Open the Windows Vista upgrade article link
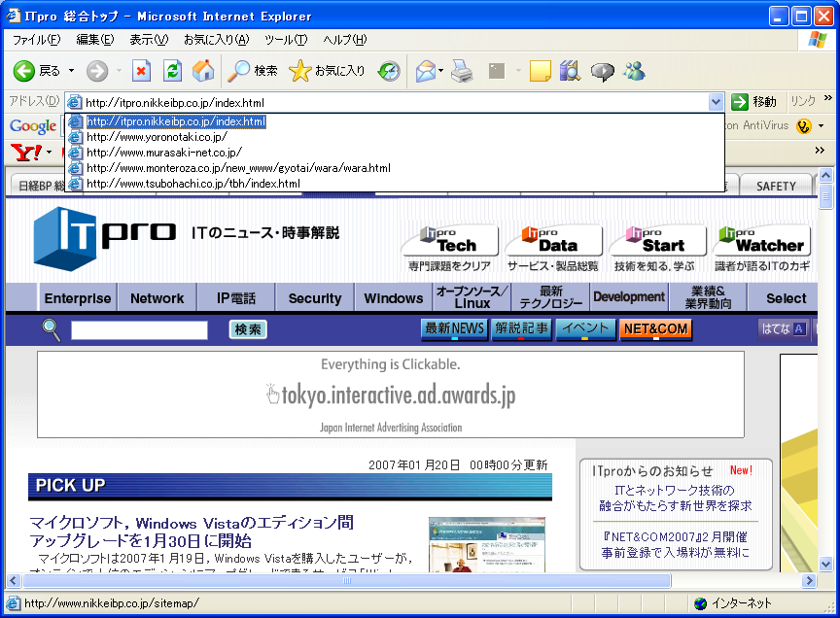840x618 pixels. [192, 532]
